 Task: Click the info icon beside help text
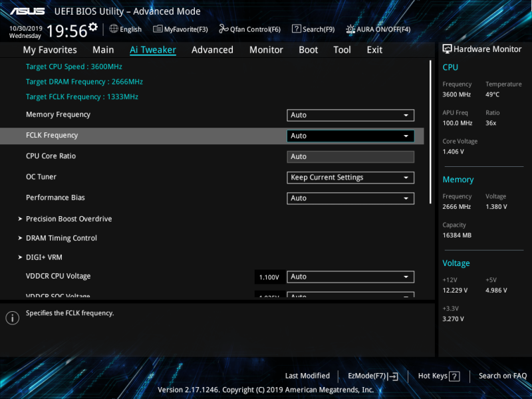[13, 318]
